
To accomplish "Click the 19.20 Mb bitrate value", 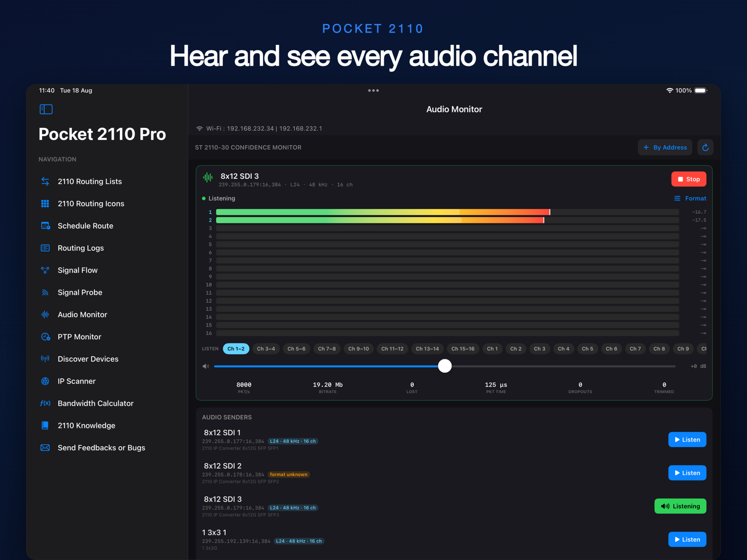I will click(328, 385).
